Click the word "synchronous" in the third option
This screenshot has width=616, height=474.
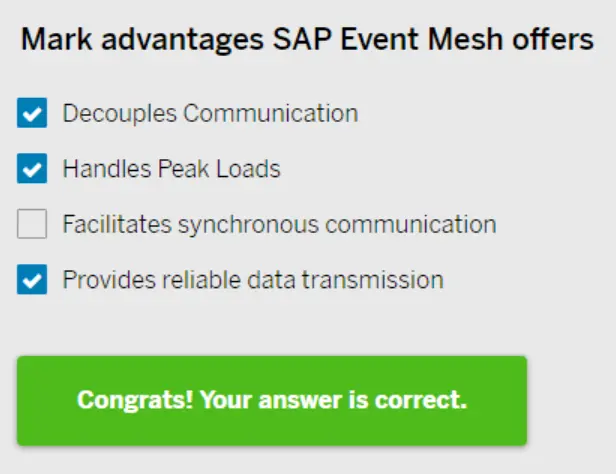click(x=240, y=225)
